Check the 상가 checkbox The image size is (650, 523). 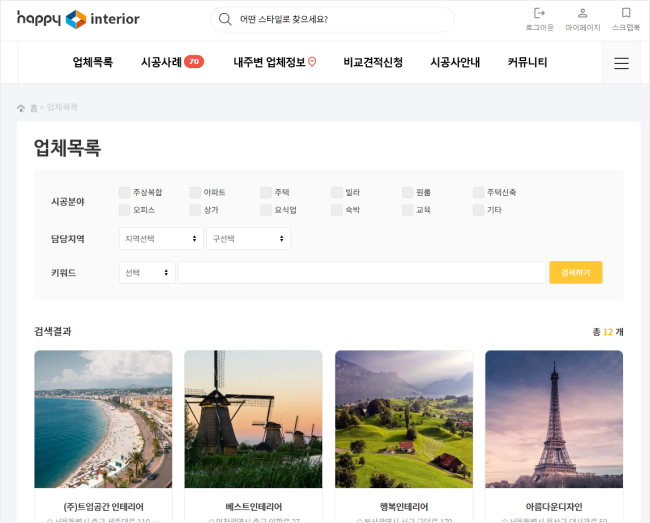[195, 210]
